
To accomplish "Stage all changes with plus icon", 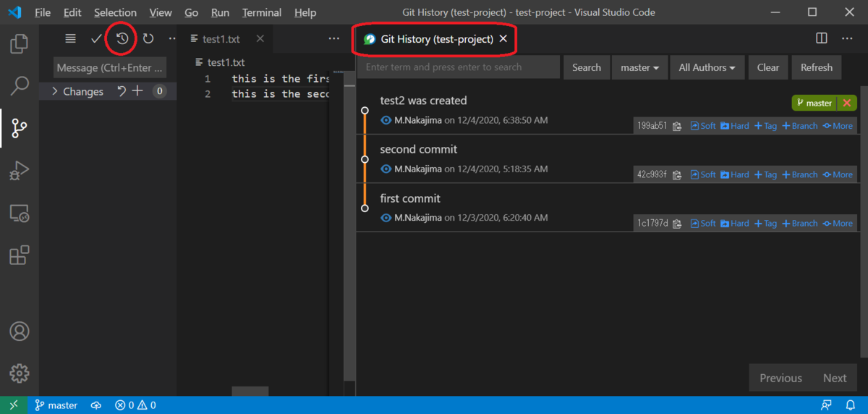I will point(137,91).
